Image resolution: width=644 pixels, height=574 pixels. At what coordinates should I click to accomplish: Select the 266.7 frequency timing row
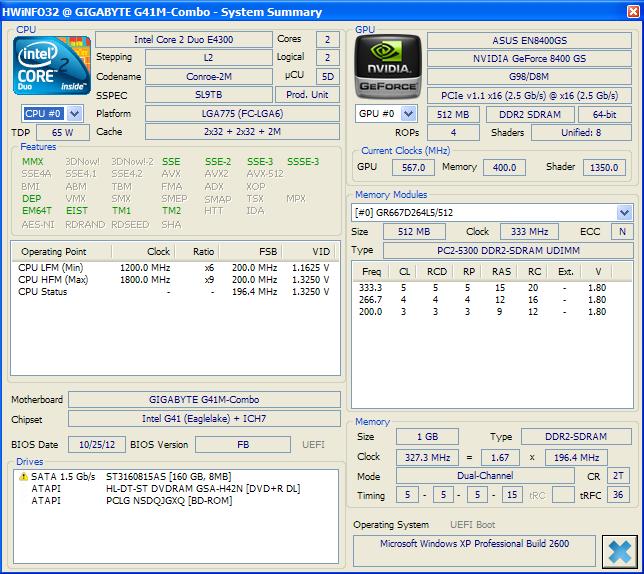[492, 300]
